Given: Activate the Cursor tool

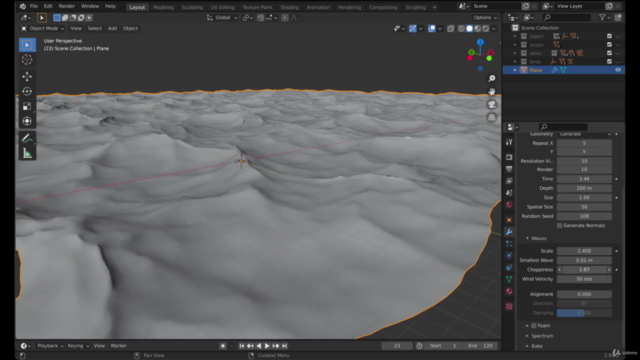Looking at the screenshot, I should pyautogui.click(x=27, y=60).
